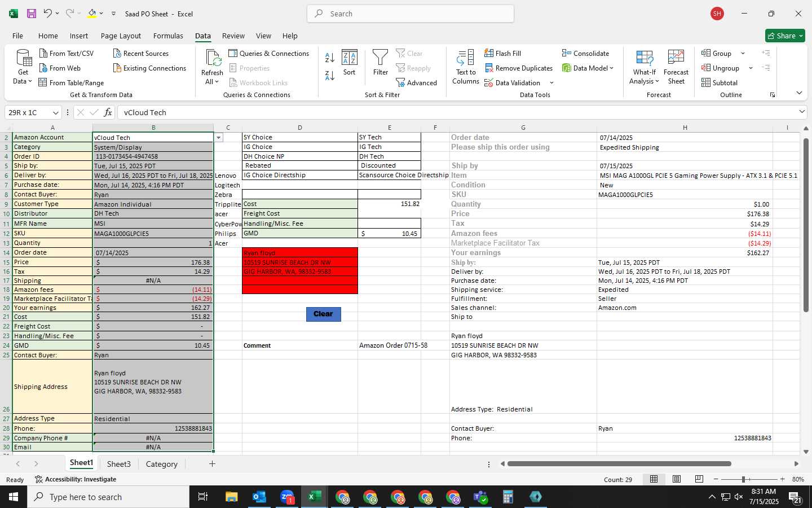The image size is (812, 508).
Task: Open the Forecast Sheet tool
Action: point(676,67)
